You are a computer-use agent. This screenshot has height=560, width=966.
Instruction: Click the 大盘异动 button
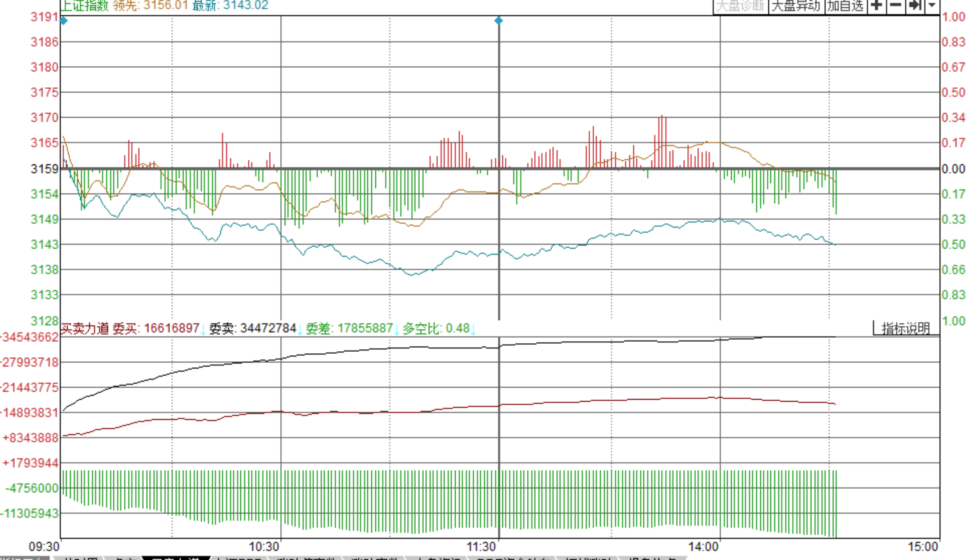795,6
